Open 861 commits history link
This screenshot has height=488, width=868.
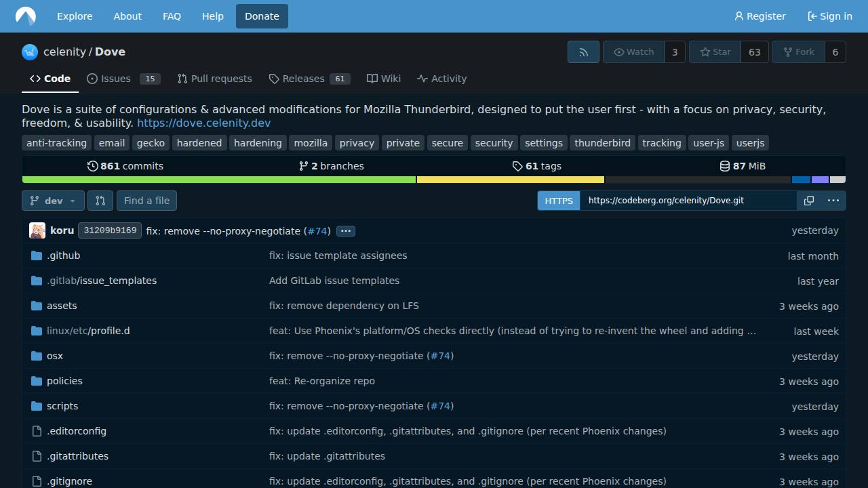(x=125, y=166)
